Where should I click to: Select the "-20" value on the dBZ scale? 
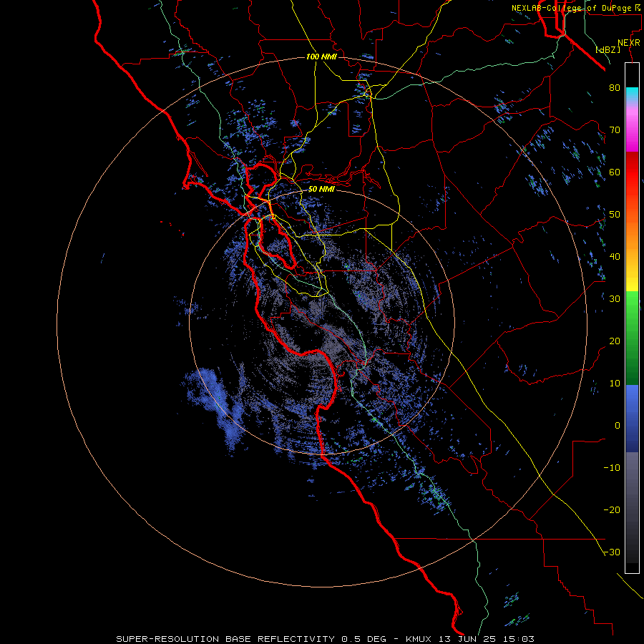click(612, 510)
